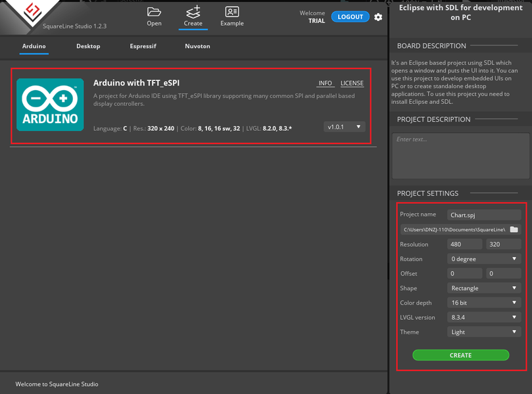Open the Shape dropdown showing Rectangle
532x394 pixels.
[x=484, y=288]
